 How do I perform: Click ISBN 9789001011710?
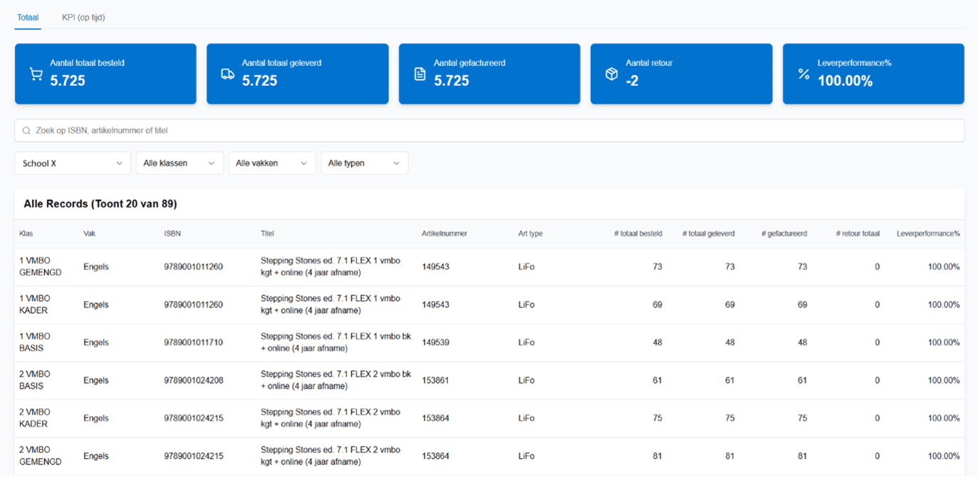pos(193,343)
